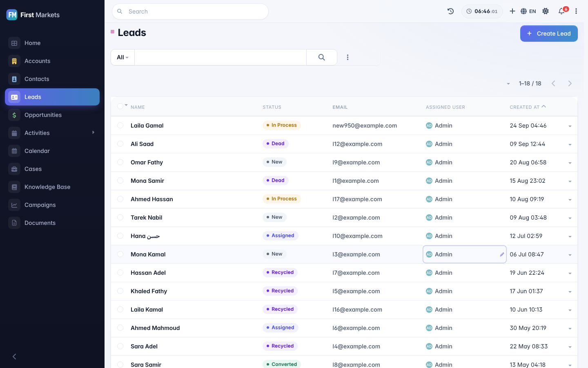Image resolution: width=588 pixels, height=368 pixels.
Task: Open the All filter dropdown
Action: pyautogui.click(x=122, y=57)
